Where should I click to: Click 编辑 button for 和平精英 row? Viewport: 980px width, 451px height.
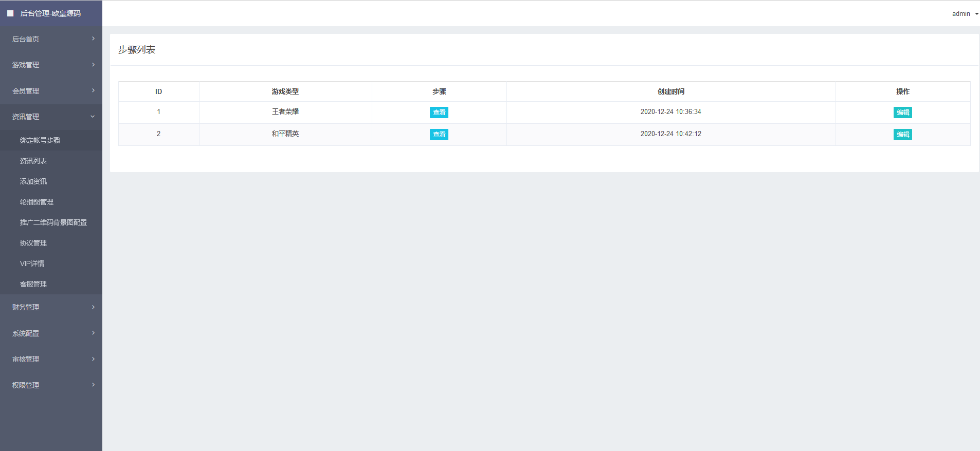pos(903,135)
